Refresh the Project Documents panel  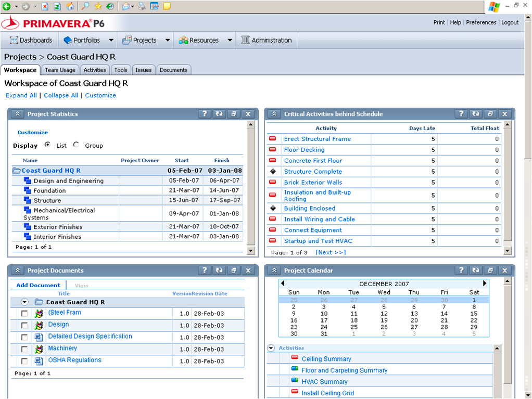(219, 270)
